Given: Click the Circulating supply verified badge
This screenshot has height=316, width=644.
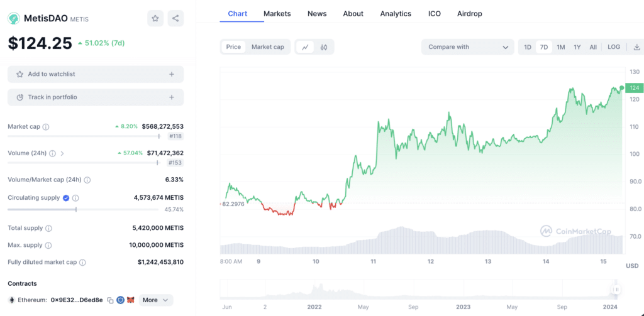Looking at the screenshot, I should point(65,198).
